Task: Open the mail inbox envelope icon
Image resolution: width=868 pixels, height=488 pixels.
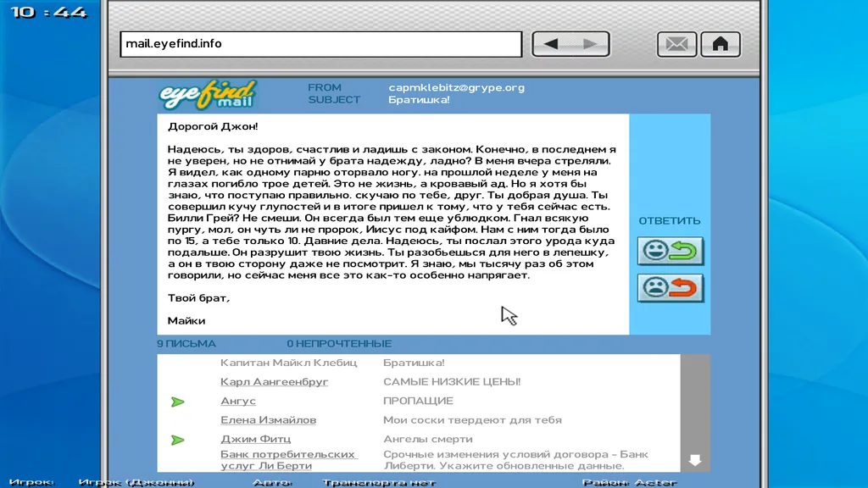Action: (x=676, y=44)
